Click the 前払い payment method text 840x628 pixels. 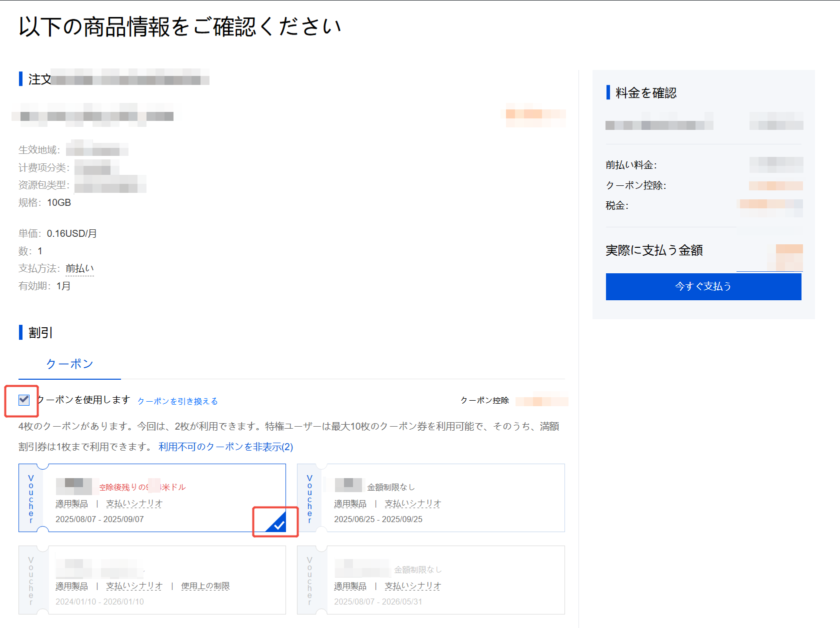tap(79, 269)
